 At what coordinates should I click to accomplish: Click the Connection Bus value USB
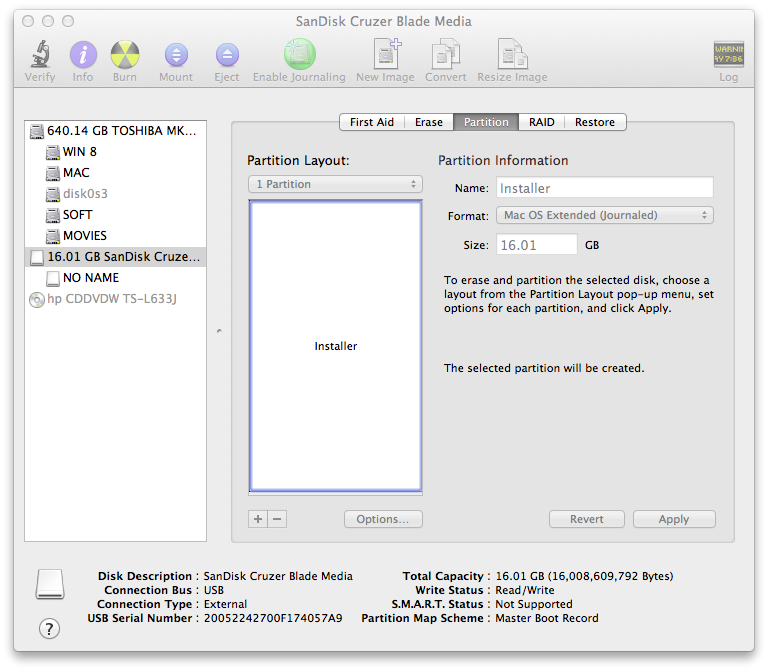tap(214, 590)
